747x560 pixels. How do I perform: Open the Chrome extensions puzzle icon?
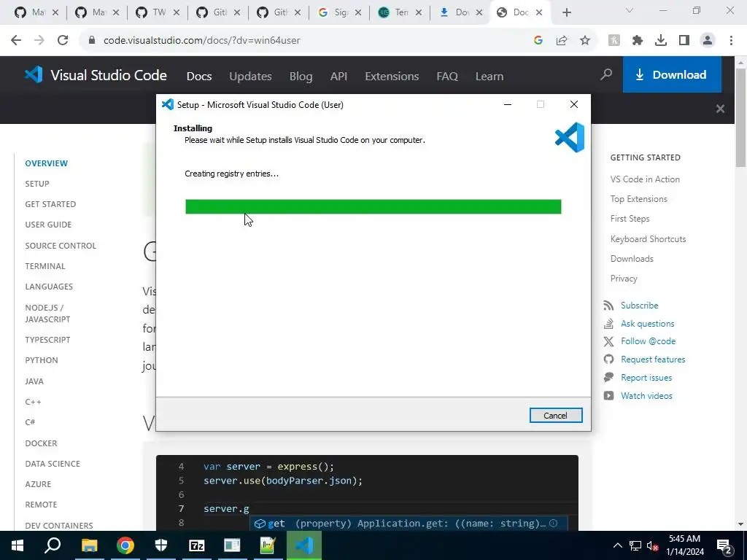pos(638,41)
